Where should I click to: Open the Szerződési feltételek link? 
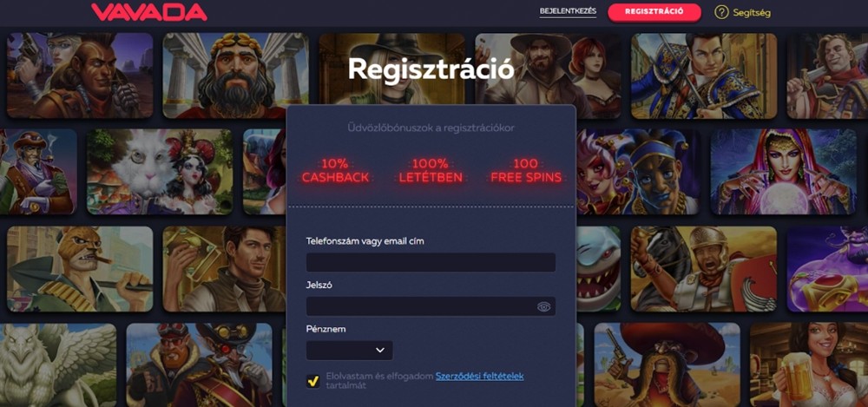point(479,377)
